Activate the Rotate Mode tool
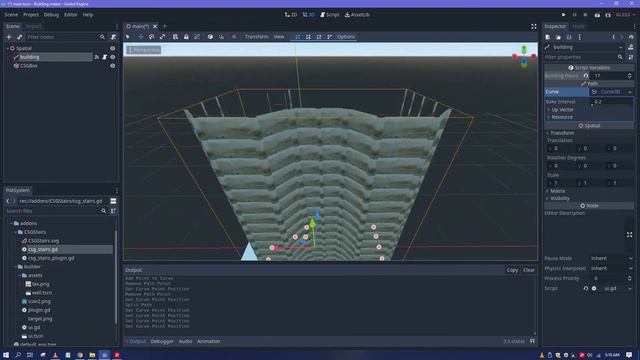 click(151, 37)
